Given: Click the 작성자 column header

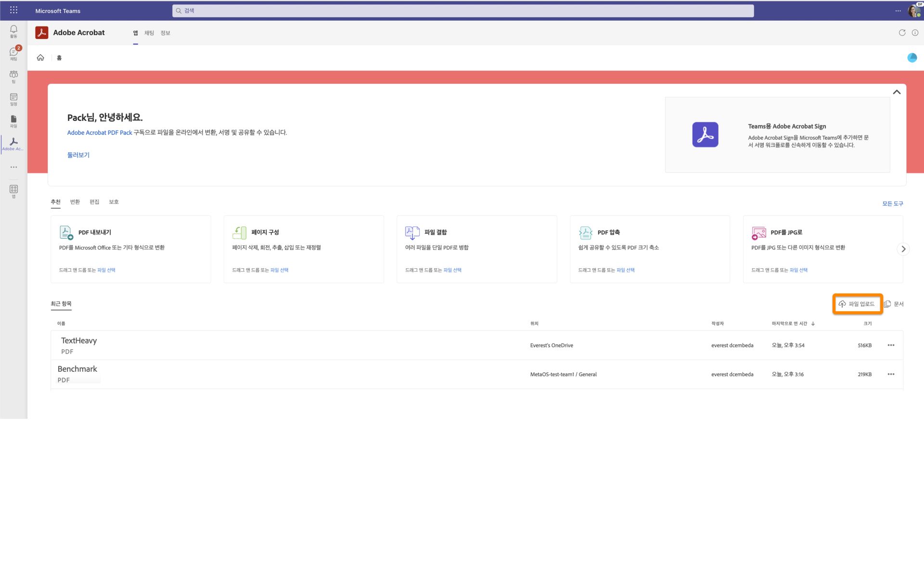Looking at the screenshot, I should 718,324.
